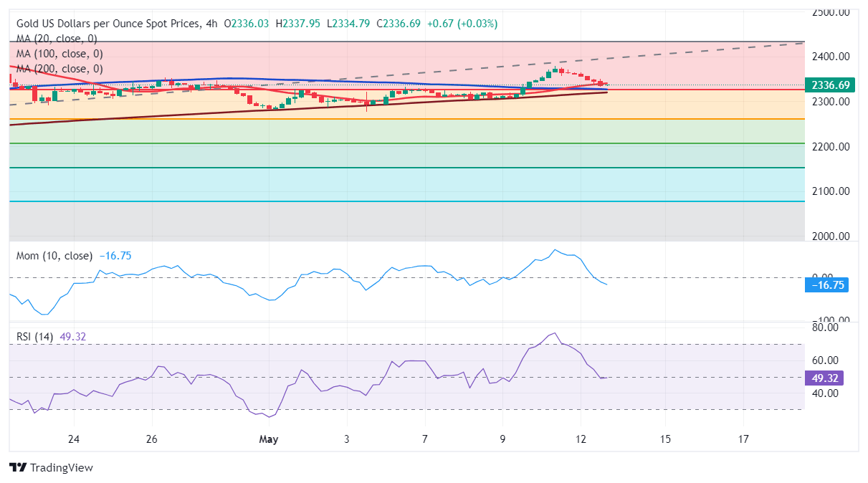The width and height of the screenshot is (868, 483).
Task: Click the 17 date label on time axis
Action: [743, 439]
